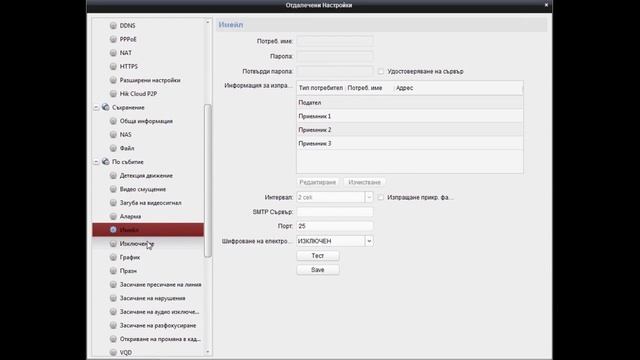640x360 pixels.
Task: Click the Изчистване button
Action: click(x=364, y=182)
